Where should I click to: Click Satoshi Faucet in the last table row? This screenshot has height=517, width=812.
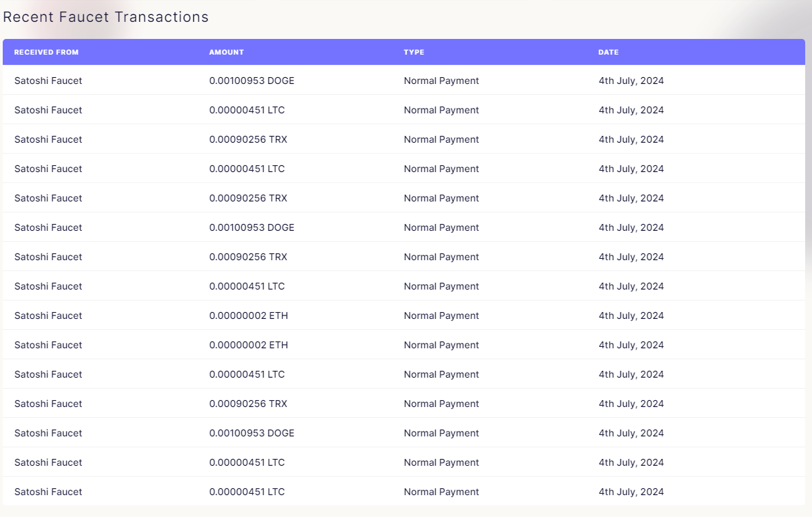pyautogui.click(x=48, y=492)
